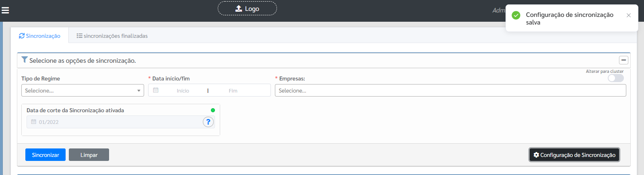Viewport: 644px width, 175px height.
Task: Close the 'Configuração de sincronização salva' notification
Action: coord(628,15)
